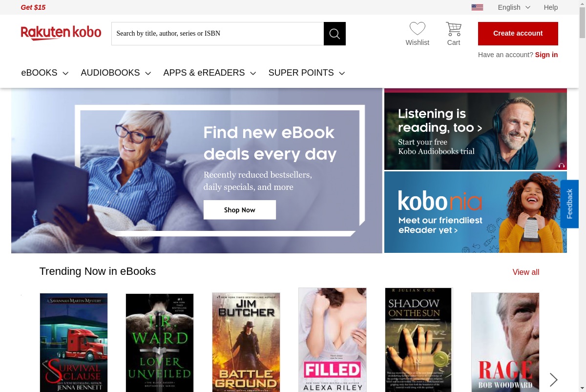Click the US flag icon
586x392 pixels.
point(477,7)
